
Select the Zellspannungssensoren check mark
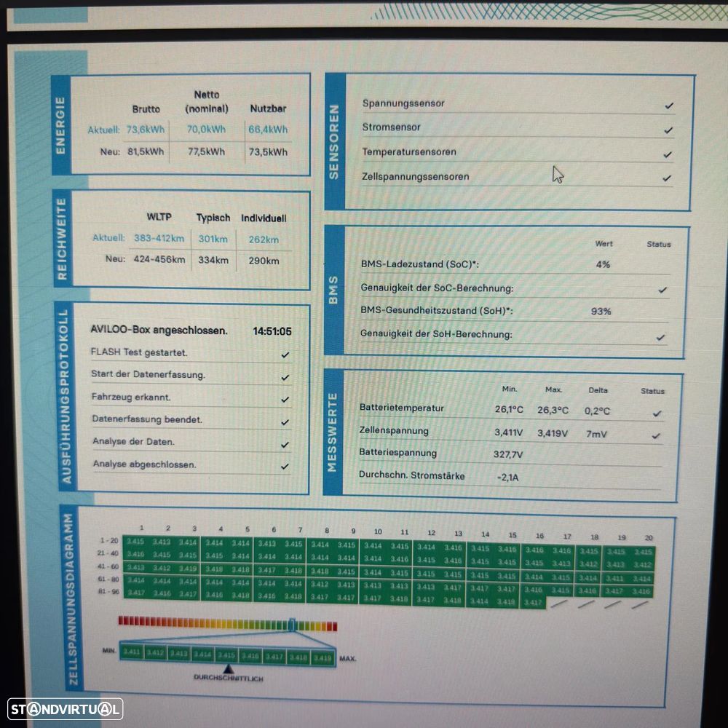pyautogui.click(x=667, y=178)
